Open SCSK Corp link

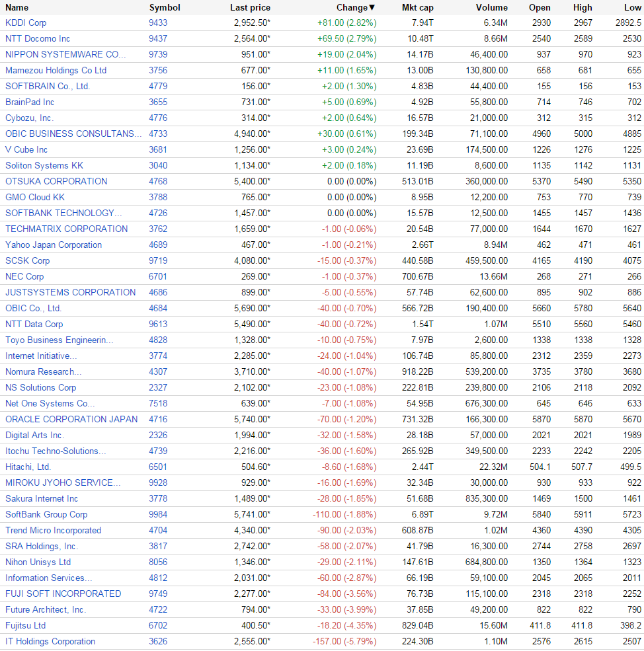27,261
